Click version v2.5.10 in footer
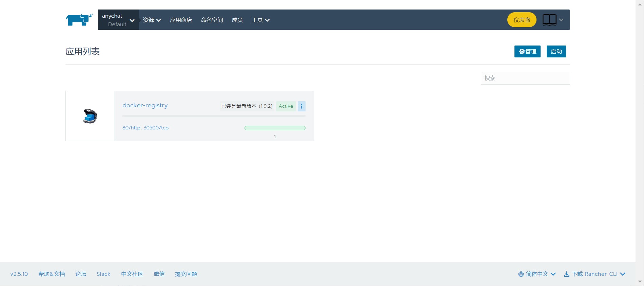644x286 pixels. click(19, 274)
